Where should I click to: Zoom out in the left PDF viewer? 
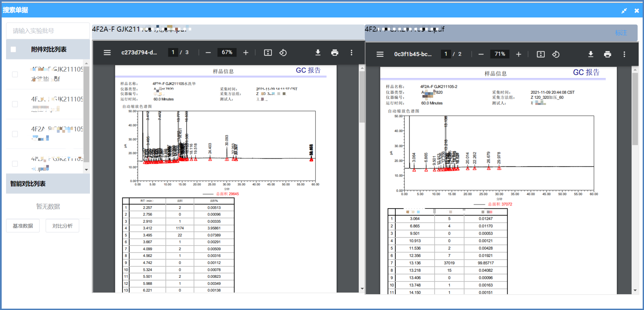click(x=208, y=52)
